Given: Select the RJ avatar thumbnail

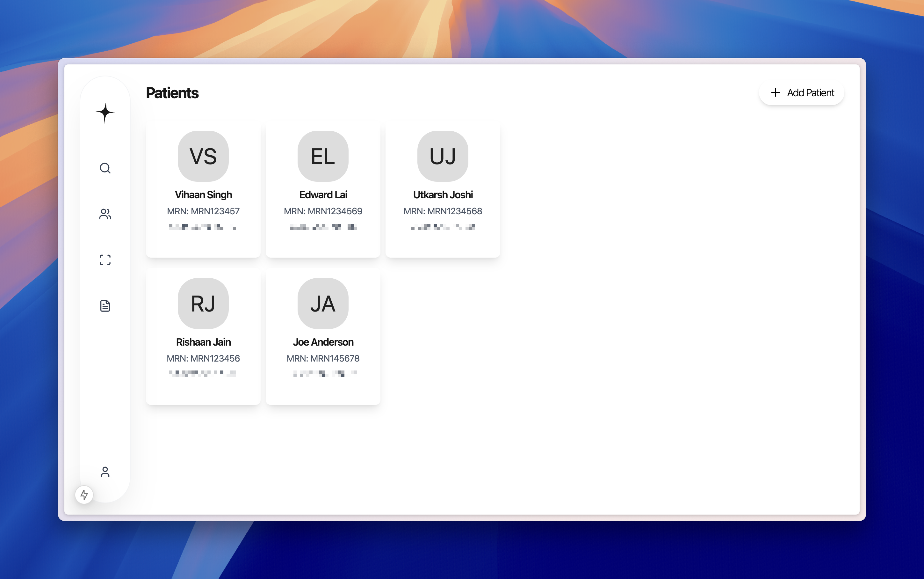Looking at the screenshot, I should tap(203, 303).
